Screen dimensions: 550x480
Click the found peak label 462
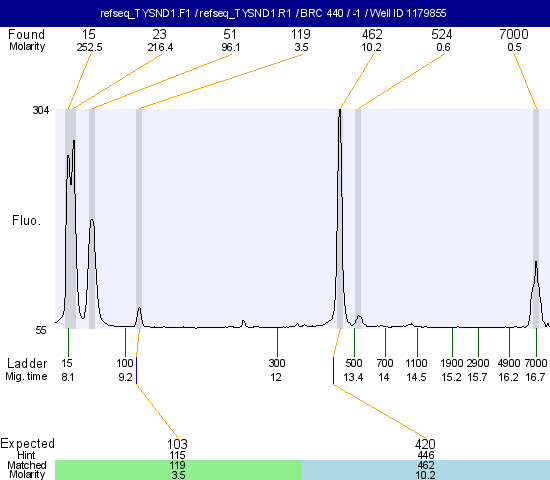pos(372,34)
